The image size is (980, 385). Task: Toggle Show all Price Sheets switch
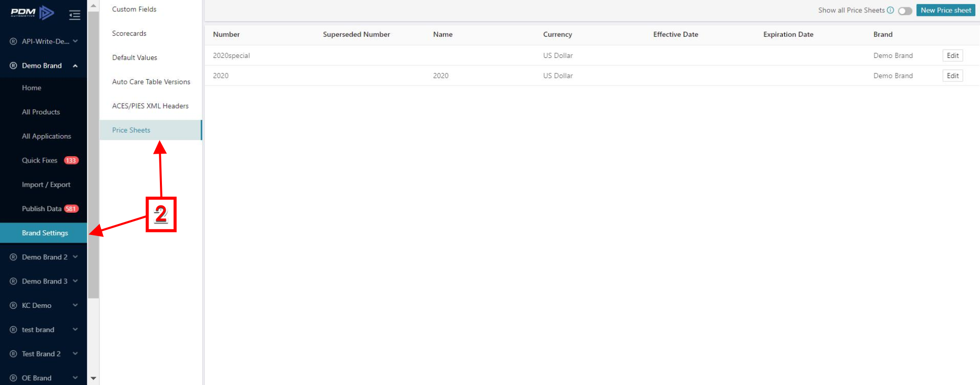[x=905, y=11]
